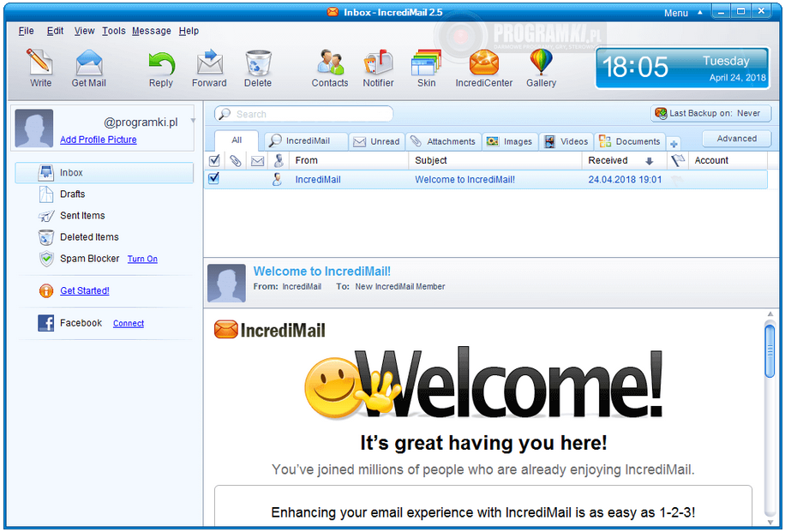Viewport: 785px width, 532px height.
Task: Open the File menu
Action: (26, 31)
